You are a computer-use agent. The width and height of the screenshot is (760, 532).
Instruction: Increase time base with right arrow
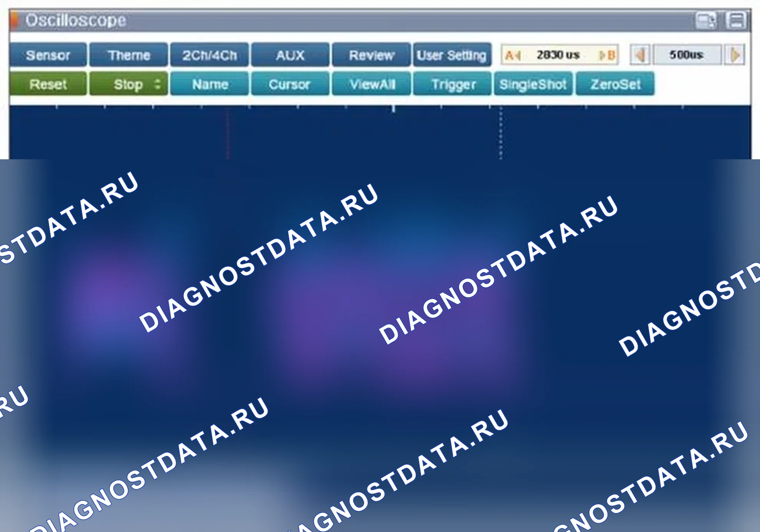(734, 55)
